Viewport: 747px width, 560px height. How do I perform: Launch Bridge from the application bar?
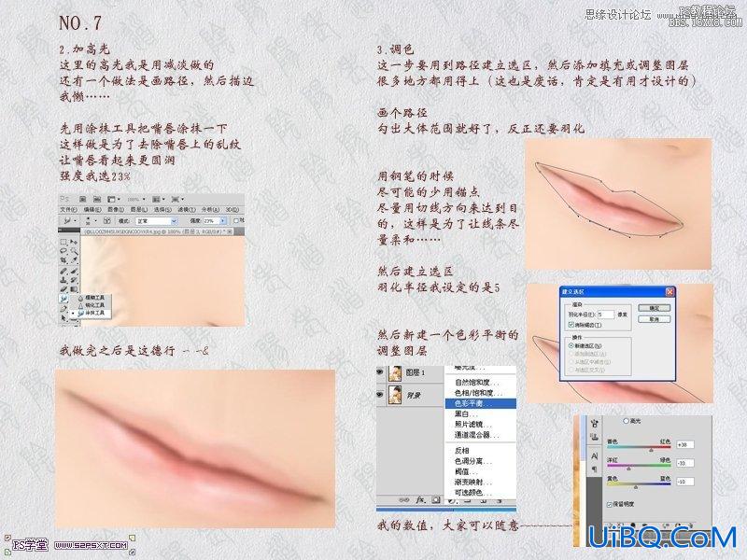(x=83, y=199)
